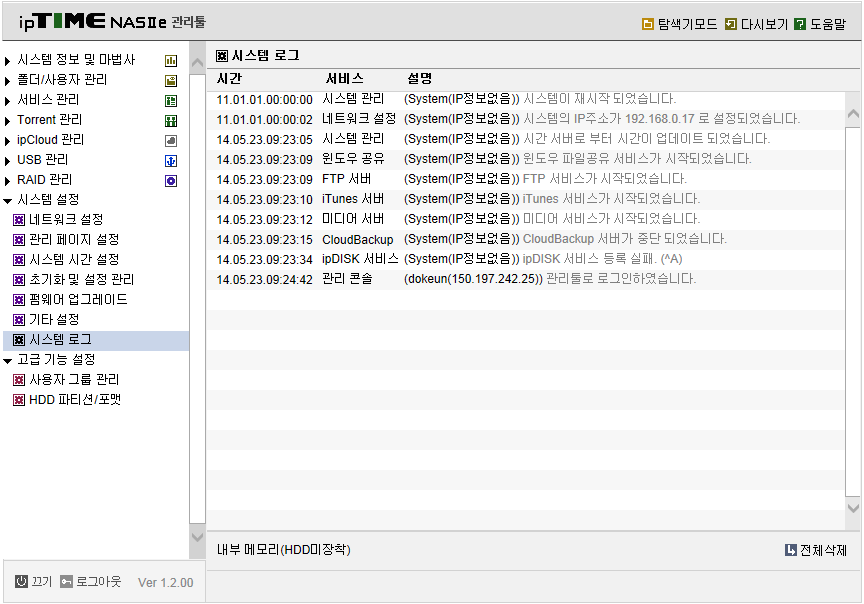Click the log list scrollbar up arrow
The width and height of the screenshot is (864, 604).
tap(853, 114)
